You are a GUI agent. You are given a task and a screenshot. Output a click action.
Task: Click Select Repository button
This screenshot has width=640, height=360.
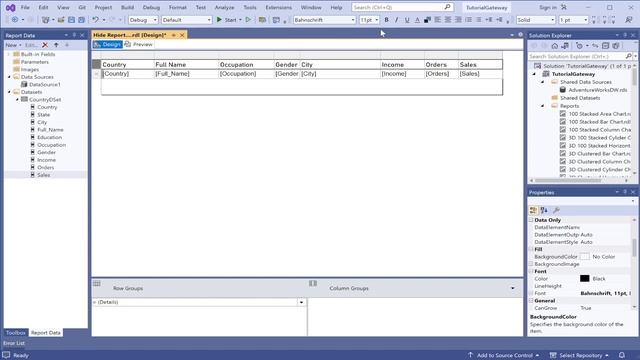coord(580,355)
